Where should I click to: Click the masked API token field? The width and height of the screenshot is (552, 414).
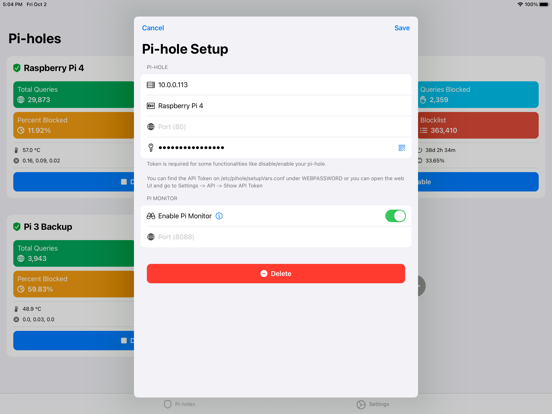(276, 148)
